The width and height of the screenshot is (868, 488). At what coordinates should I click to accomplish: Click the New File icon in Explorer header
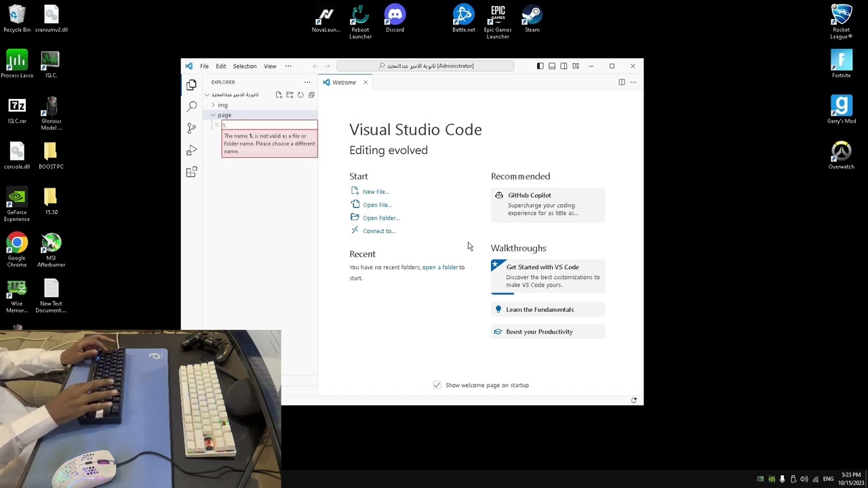pyautogui.click(x=279, y=95)
